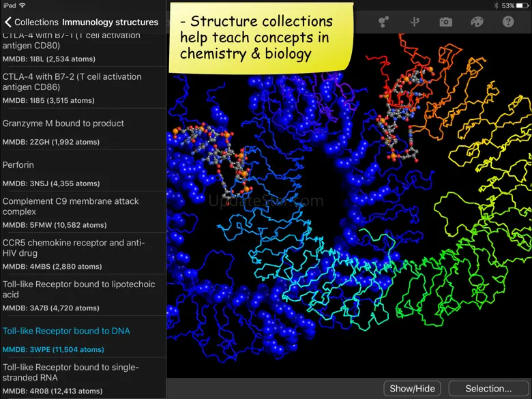This screenshot has height=399, width=532.
Task: Click MMDB: 3WPE (11,504 atoms) text
Action: [53, 349]
